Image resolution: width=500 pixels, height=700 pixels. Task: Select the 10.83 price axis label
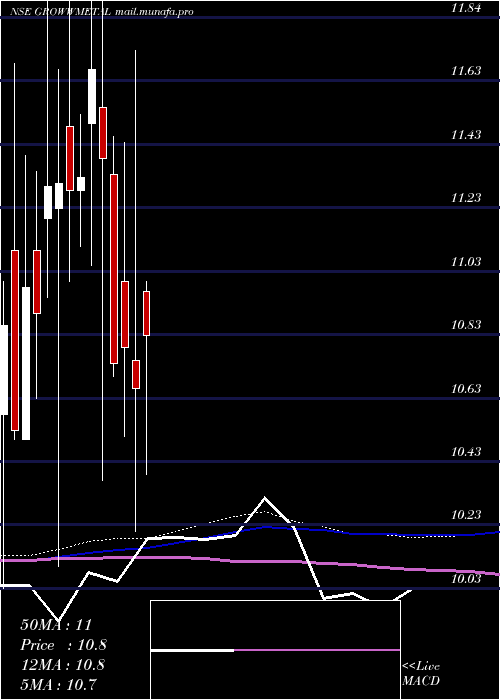pos(466,325)
